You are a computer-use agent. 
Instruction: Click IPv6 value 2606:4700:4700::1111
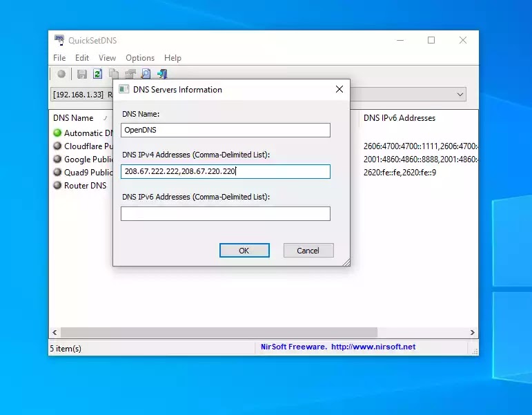tap(401, 146)
